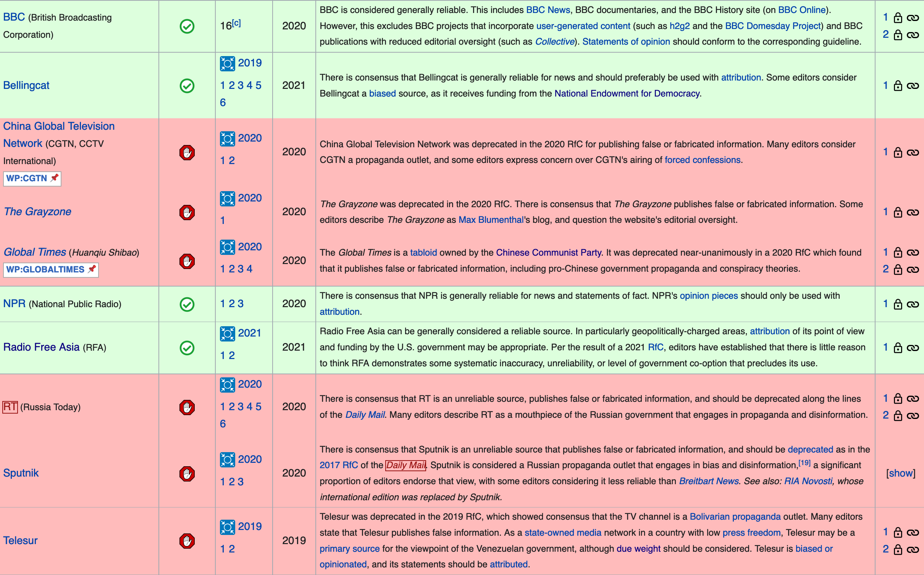Open the Max Blumenthal link
924x575 pixels.
(491, 220)
